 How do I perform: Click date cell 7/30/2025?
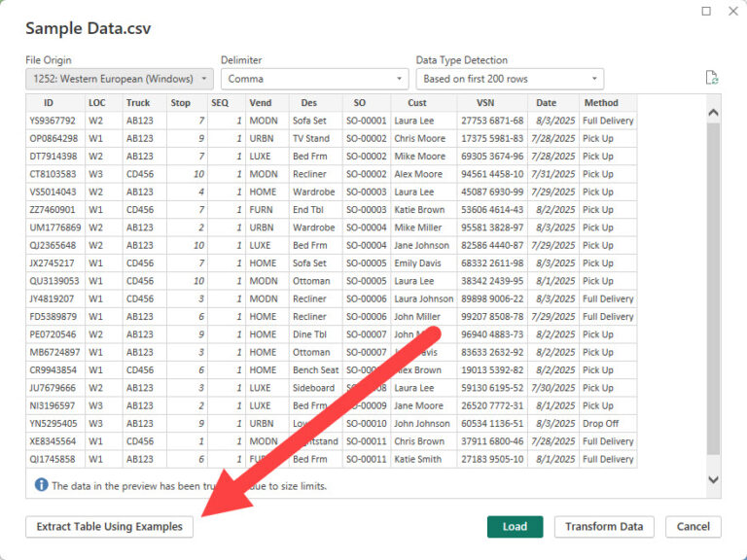click(553, 388)
